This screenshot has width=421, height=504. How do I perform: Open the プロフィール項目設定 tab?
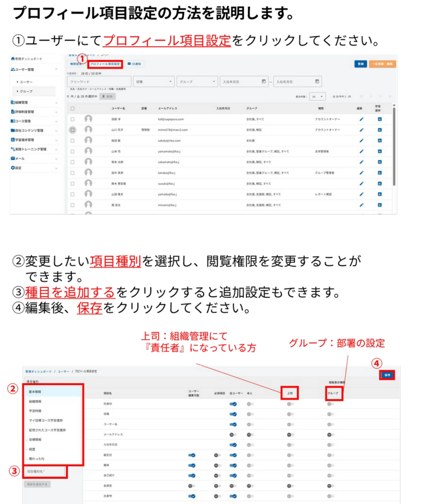coord(105,64)
